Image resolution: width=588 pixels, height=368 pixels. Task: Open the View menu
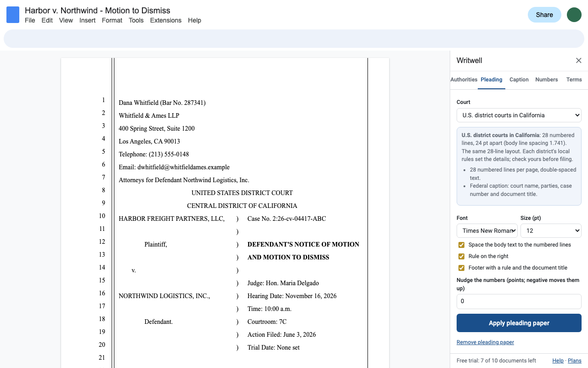(x=66, y=20)
